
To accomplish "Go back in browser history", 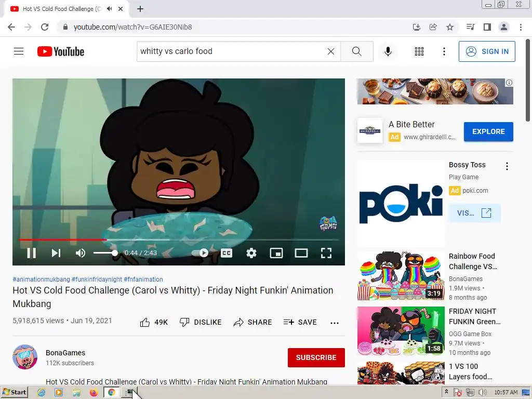I will point(11,27).
